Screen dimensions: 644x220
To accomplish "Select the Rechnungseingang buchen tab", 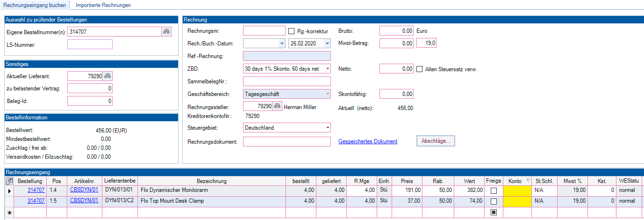I will click(35, 5).
